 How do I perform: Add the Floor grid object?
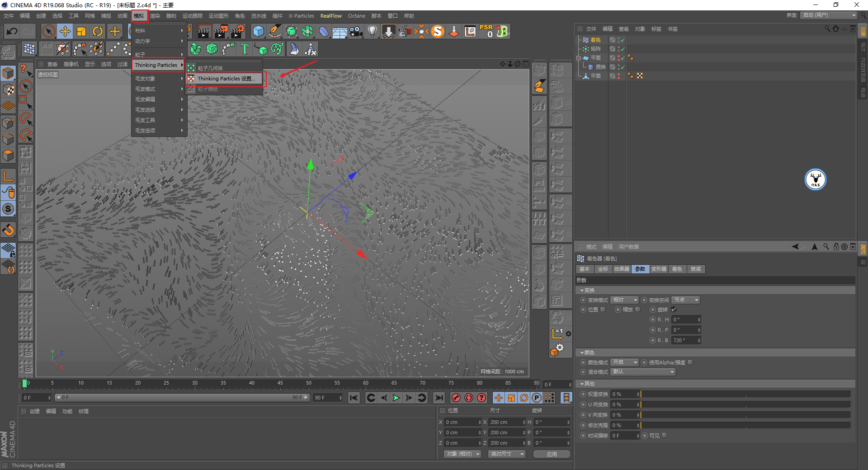tap(340, 32)
